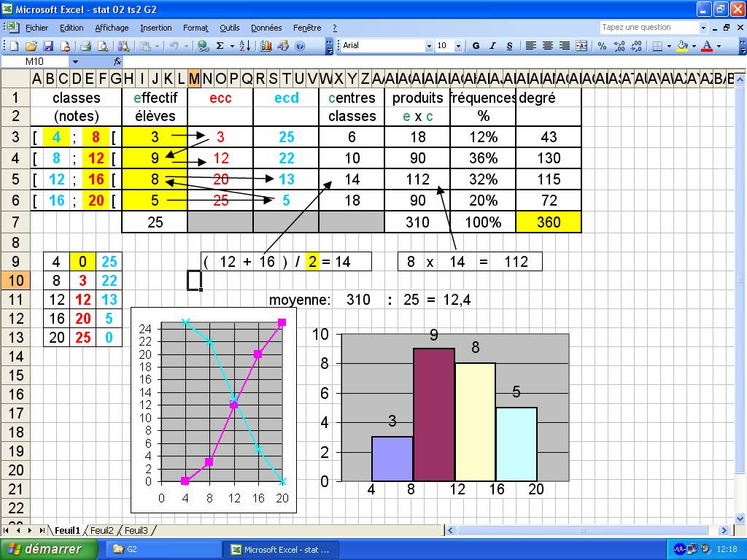Sort ascending with A-Z icon
The height and width of the screenshot is (560, 747).
[245, 46]
